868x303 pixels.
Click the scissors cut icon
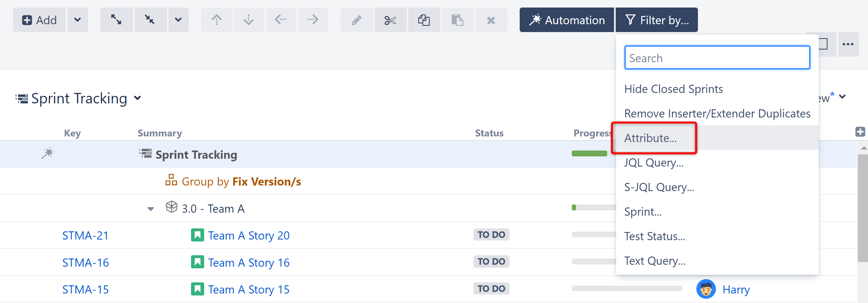390,20
